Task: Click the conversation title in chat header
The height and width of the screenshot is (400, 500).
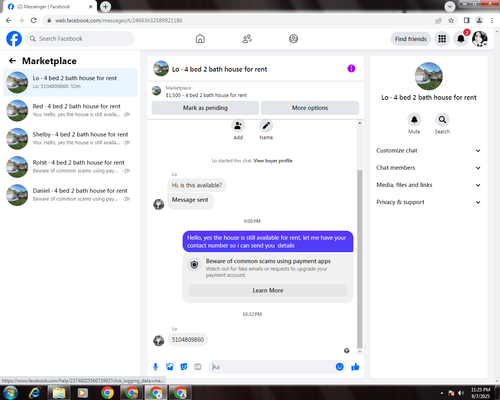Action: [219, 69]
